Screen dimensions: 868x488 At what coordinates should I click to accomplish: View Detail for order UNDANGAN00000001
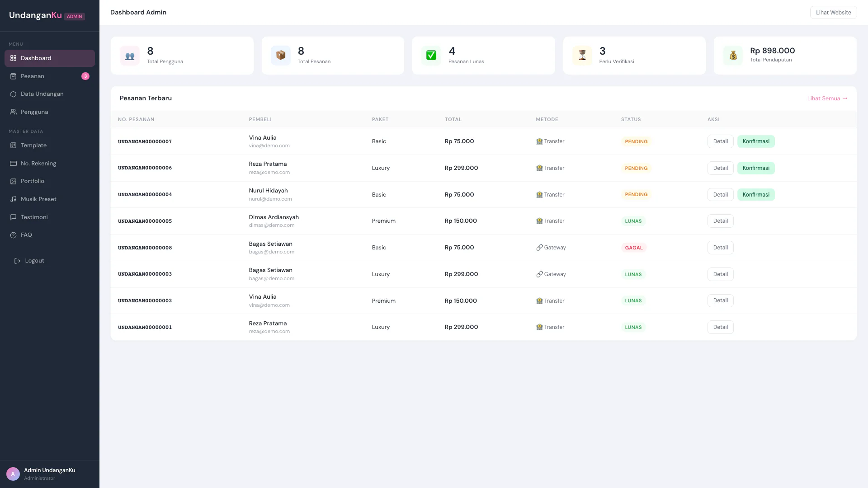[x=720, y=327]
